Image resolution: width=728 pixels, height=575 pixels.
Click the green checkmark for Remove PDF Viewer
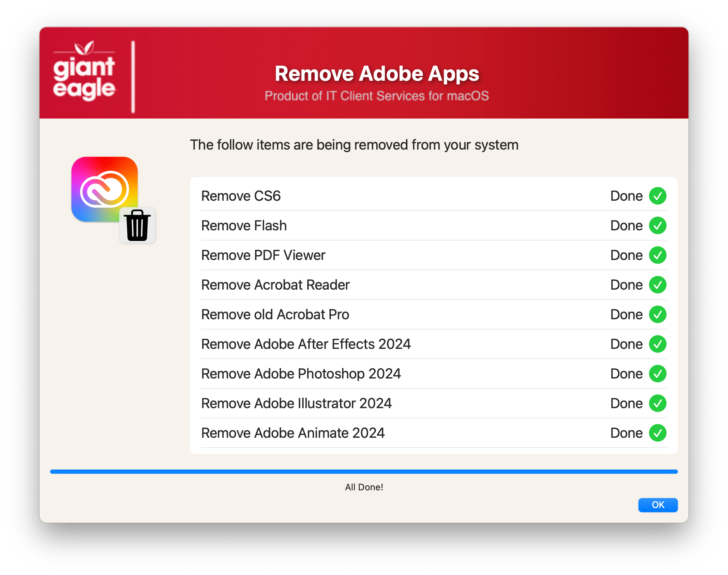pyautogui.click(x=657, y=255)
